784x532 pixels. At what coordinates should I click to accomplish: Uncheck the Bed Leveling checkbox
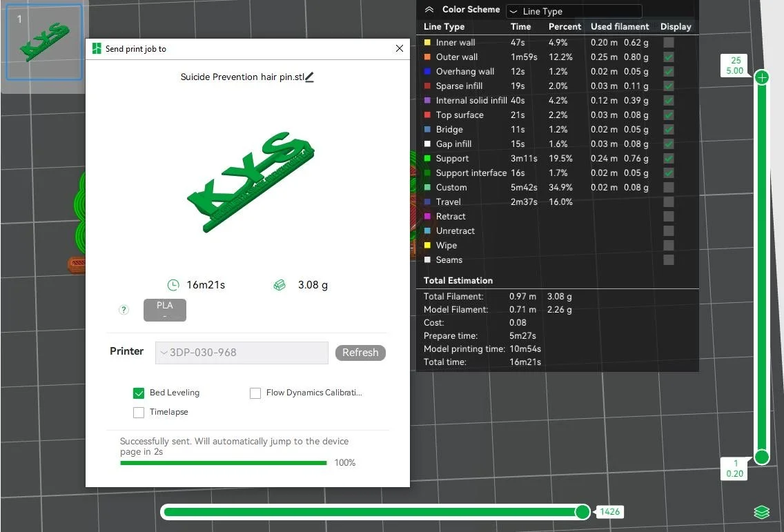point(139,393)
